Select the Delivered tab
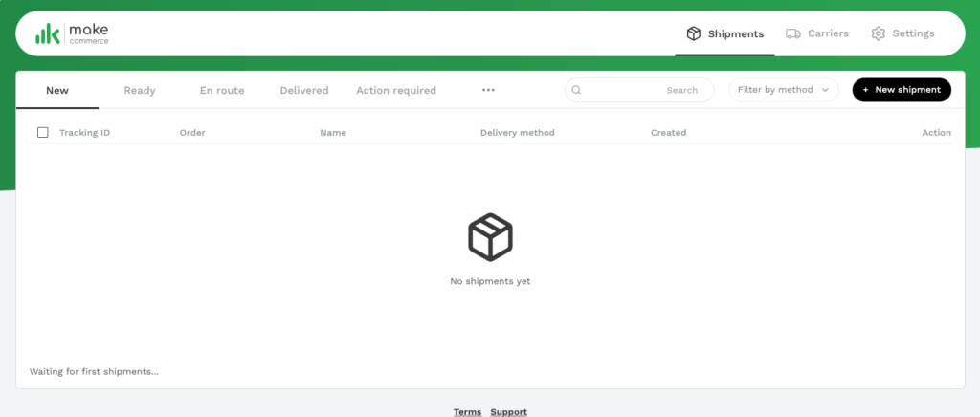 pos(304,90)
